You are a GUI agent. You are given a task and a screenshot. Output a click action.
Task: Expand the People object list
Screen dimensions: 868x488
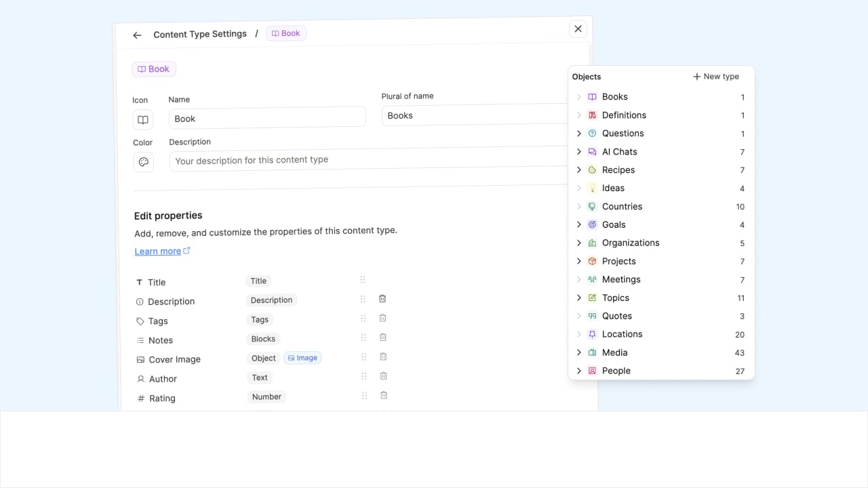(579, 371)
